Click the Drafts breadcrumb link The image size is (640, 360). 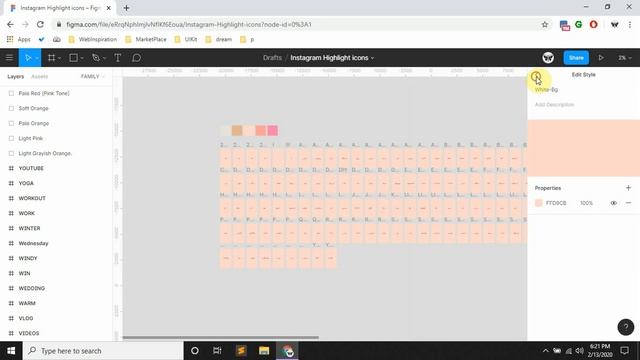pyautogui.click(x=272, y=58)
